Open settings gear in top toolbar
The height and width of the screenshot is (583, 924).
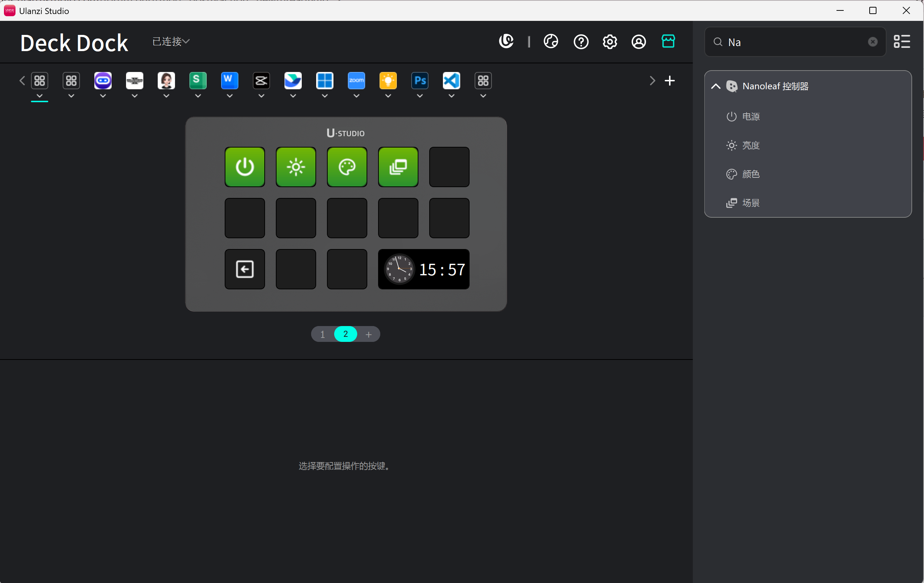point(610,41)
